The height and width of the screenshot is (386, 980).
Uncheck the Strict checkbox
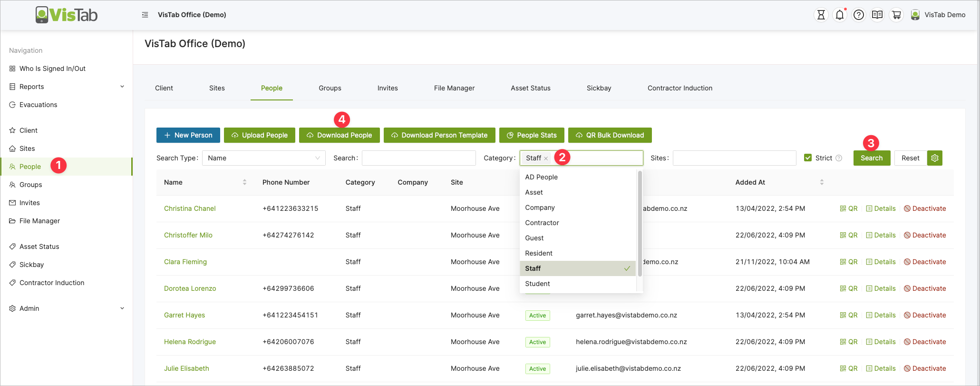tap(808, 158)
